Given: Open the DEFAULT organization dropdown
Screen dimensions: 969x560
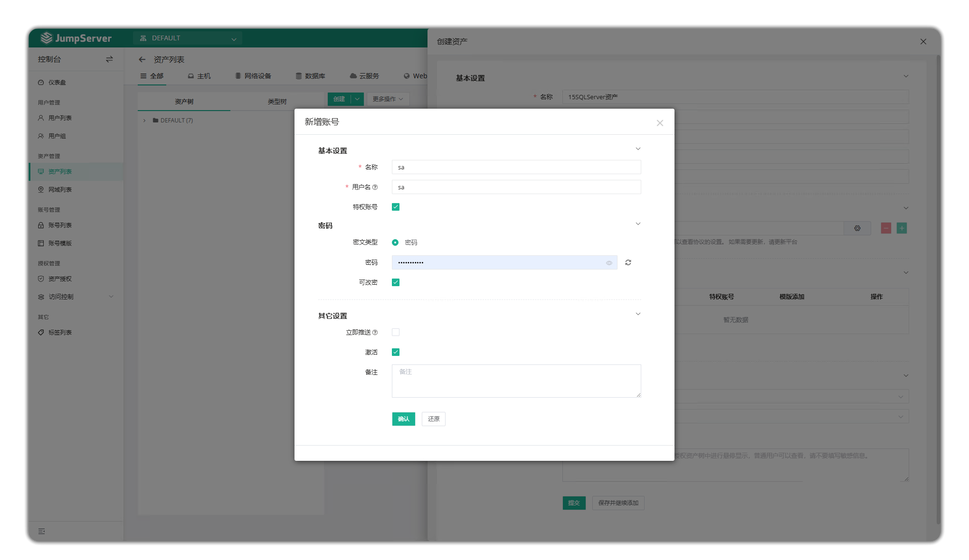Looking at the screenshot, I should [x=188, y=38].
